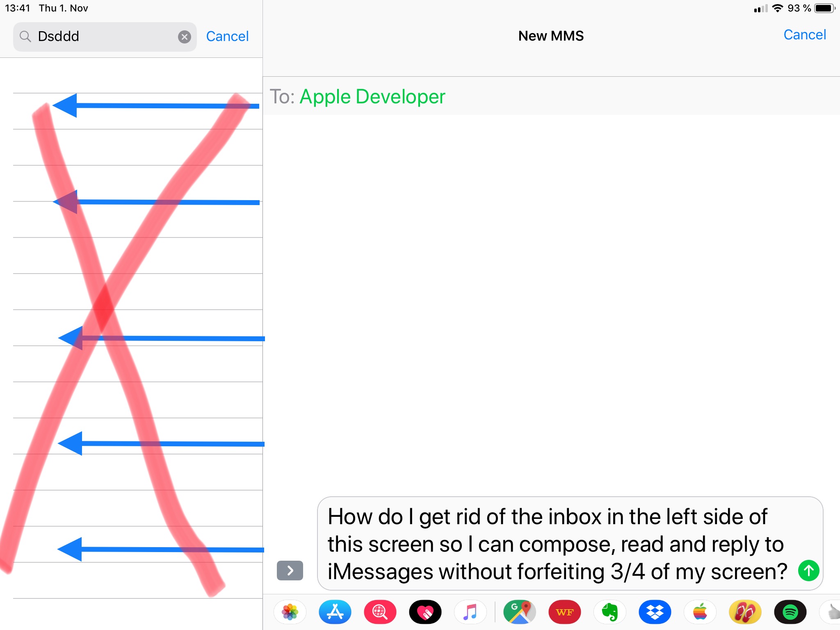The width and height of the screenshot is (840, 630).
Task: Cancel the New MMS composition
Action: click(804, 35)
